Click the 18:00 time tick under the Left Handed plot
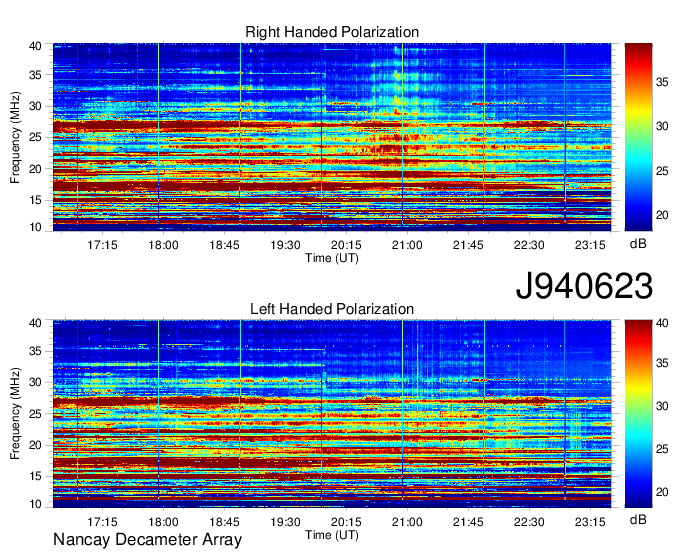This screenshot has width=680, height=552. click(x=163, y=522)
